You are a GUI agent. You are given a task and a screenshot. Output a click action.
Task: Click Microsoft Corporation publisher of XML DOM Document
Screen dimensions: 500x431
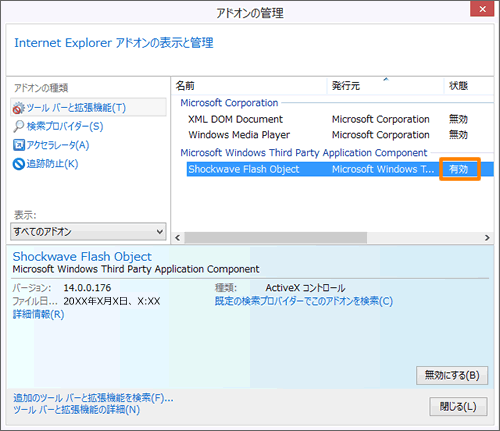point(381,119)
